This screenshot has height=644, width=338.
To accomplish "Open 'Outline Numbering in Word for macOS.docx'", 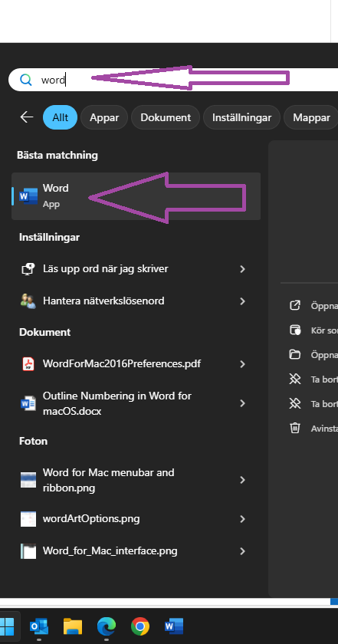I will pos(136,403).
